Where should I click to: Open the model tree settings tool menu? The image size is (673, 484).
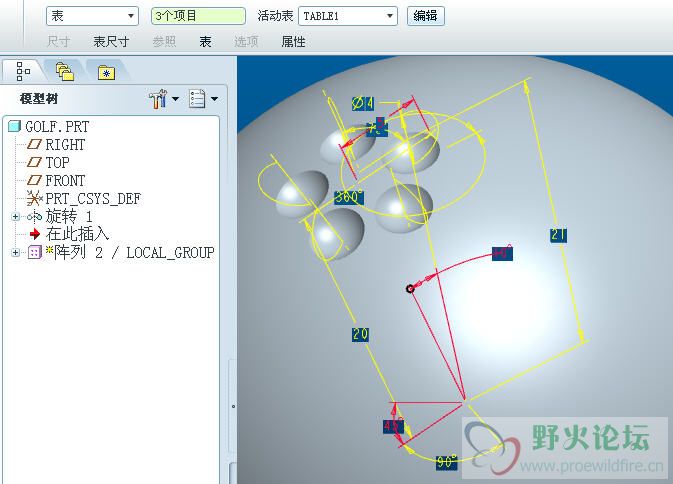click(164, 99)
